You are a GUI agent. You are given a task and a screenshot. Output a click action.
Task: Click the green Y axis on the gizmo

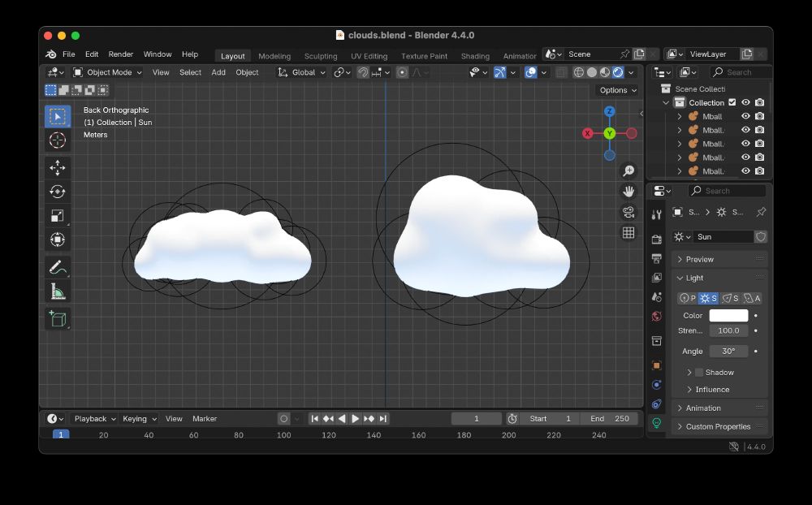click(610, 133)
